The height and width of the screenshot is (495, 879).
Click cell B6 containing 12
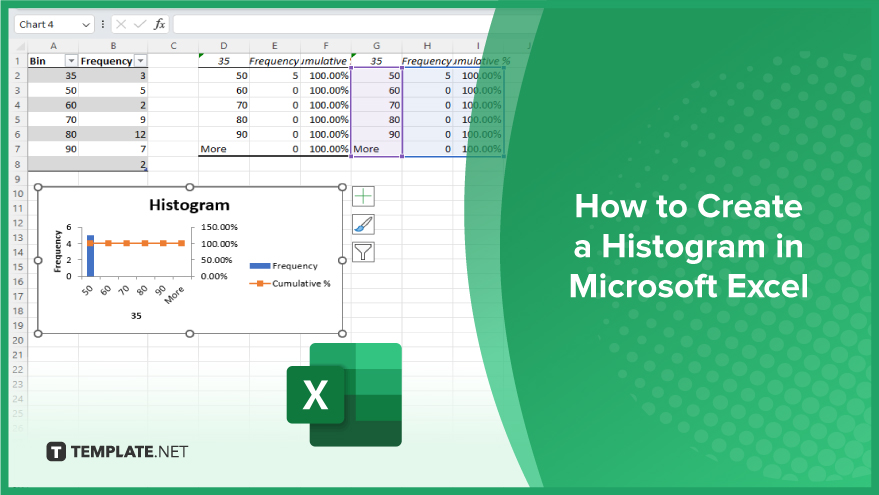pyautogui.click(x=113, y=135)
